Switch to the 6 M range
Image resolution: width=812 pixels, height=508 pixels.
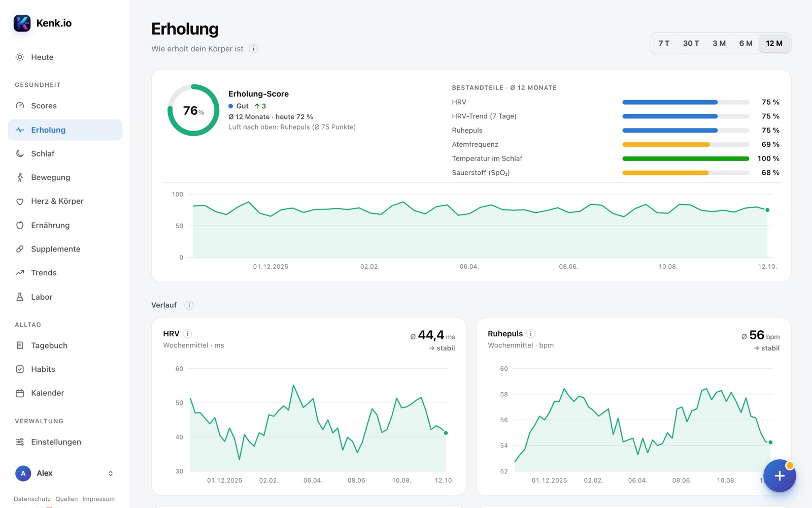pyautogui.click(x=746, y=43)
